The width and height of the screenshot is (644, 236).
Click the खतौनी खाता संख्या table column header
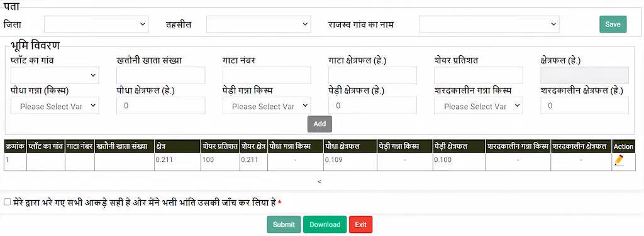[x=125, y=146]
